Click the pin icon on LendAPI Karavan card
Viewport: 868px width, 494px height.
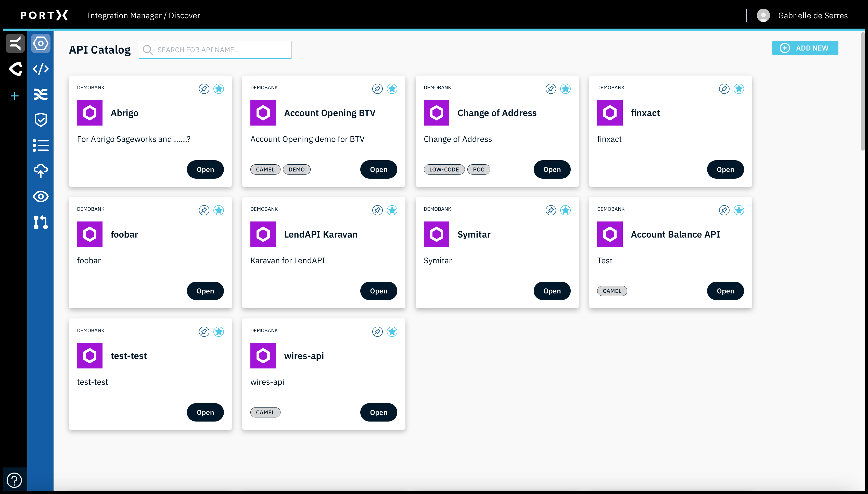click(x=377, y=210)
